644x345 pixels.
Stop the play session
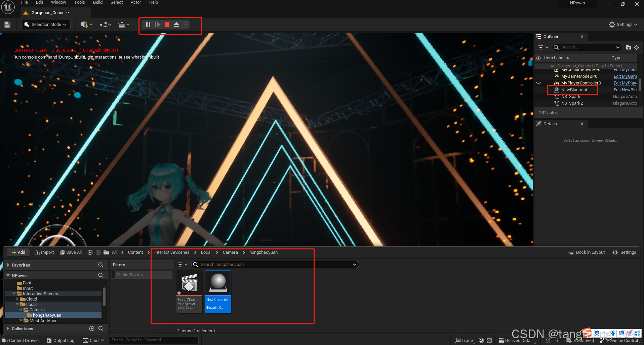(x=167, y=25)
